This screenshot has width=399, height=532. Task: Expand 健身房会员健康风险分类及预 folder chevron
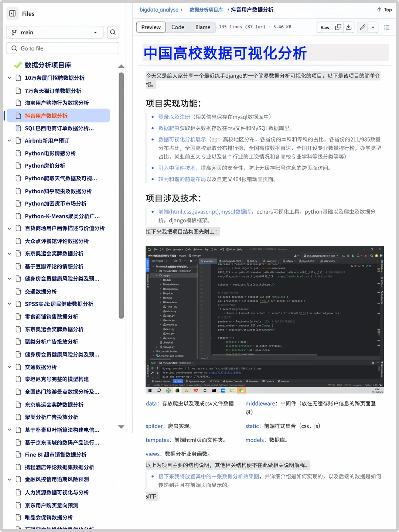click(x=9, y=279)
